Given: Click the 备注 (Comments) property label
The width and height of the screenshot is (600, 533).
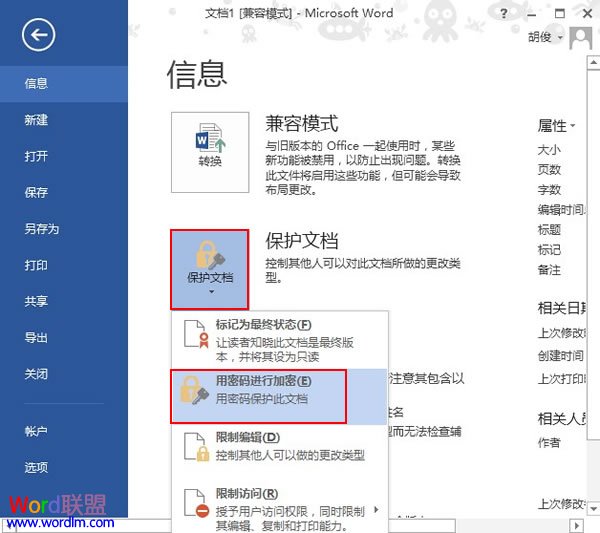Looking at the screenshot, I should (549, 270).
